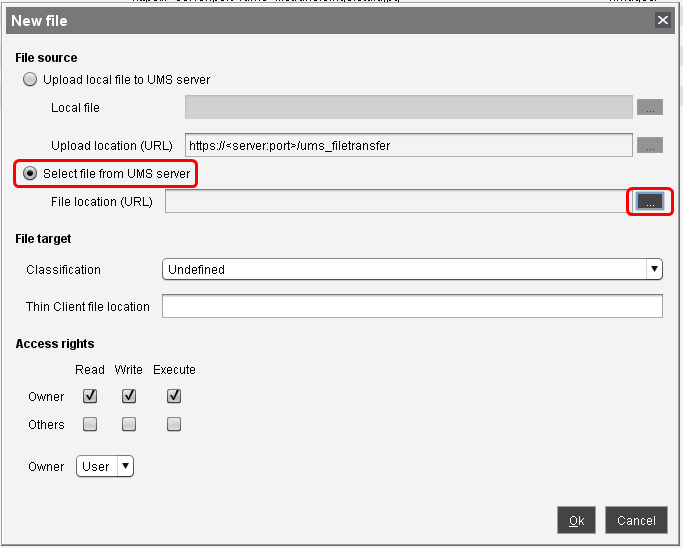The height and width of the screenshot is (548, 683).
Task: Click the Upload location (URL) field
Action: [x=408, y=145]
